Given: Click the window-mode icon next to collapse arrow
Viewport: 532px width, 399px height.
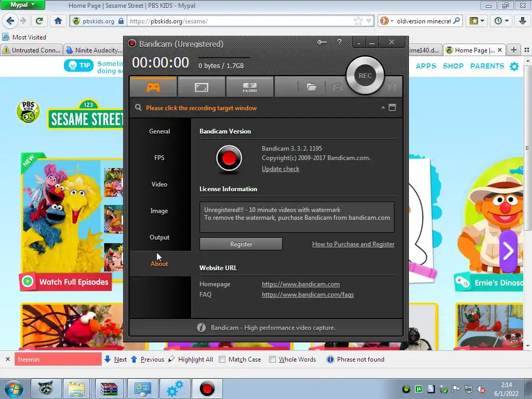Looking at the screenshot, I should tap(392, 108).
